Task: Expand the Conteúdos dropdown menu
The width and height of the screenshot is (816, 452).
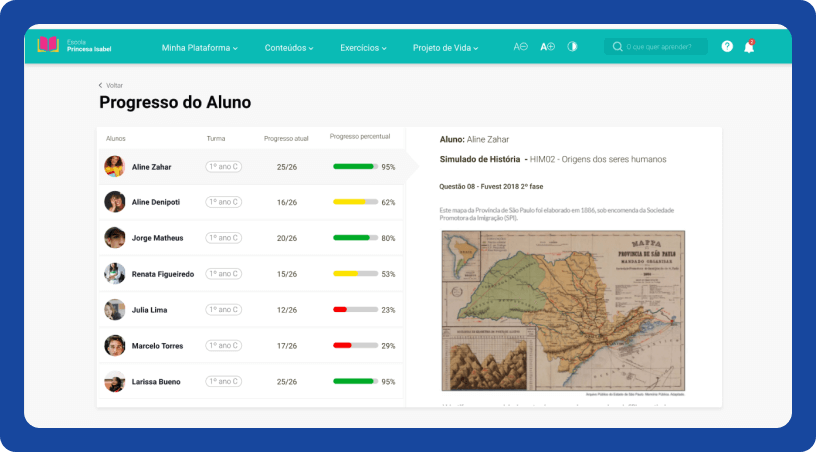Action: [x=288, y=47]
